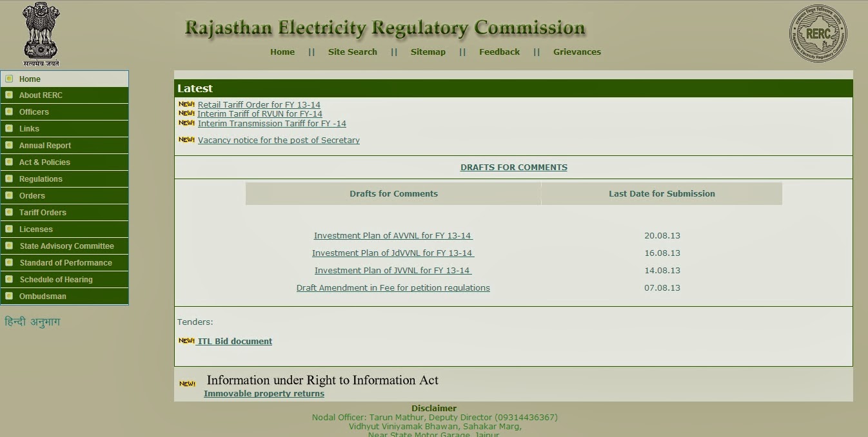This screenshot has height=437, width=868.
Task: Select Home in the left sidebar
Action: tap(64, 79)
